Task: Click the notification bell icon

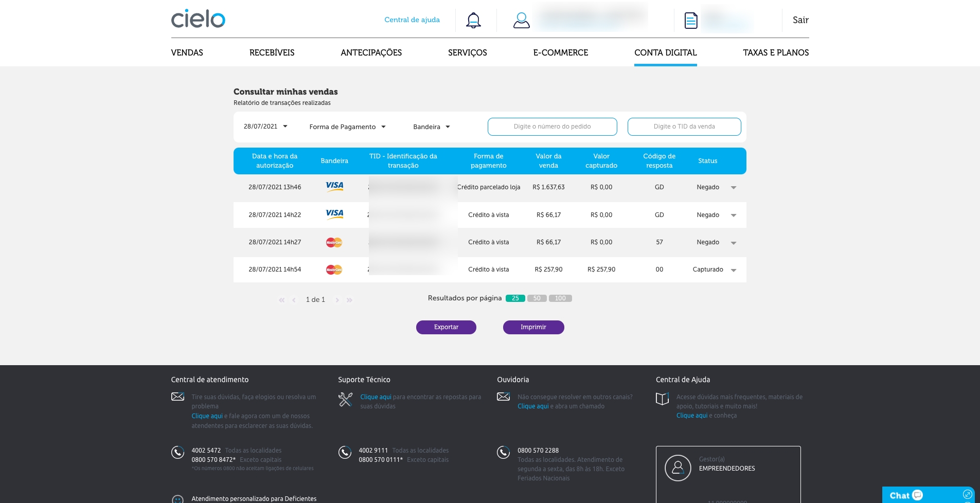Action: click(x=473, y=21)
